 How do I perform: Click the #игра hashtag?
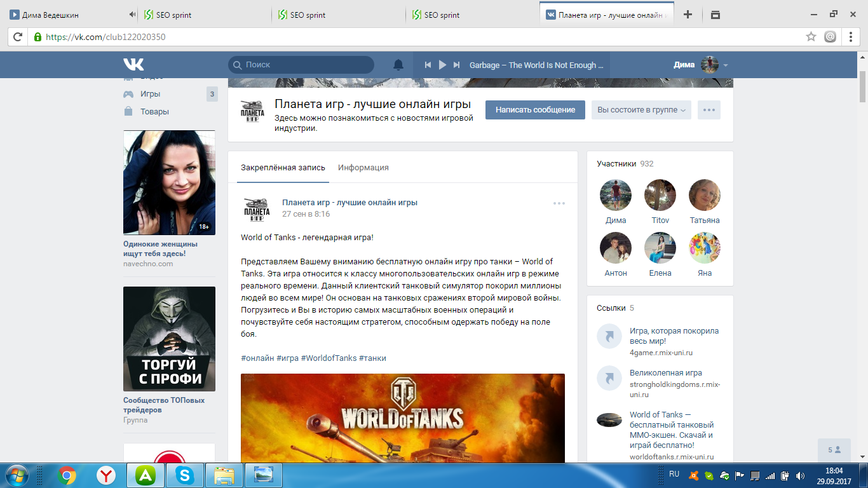tap(287, 358)
